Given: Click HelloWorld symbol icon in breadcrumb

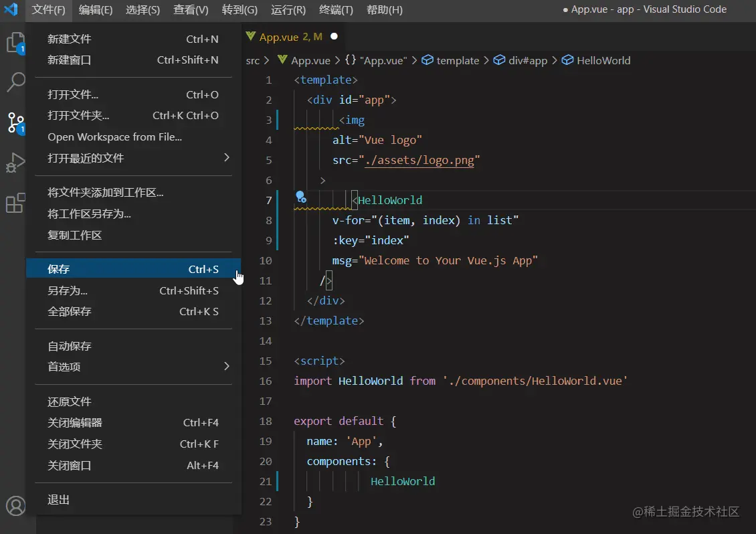Looking at the screenshot, I should click(x=568, y=60).
